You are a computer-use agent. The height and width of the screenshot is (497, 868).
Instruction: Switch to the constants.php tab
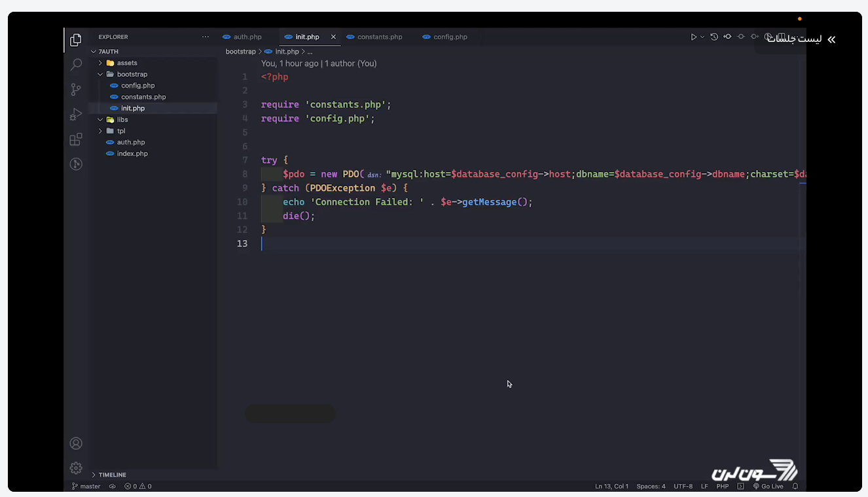tap(380, 37)
